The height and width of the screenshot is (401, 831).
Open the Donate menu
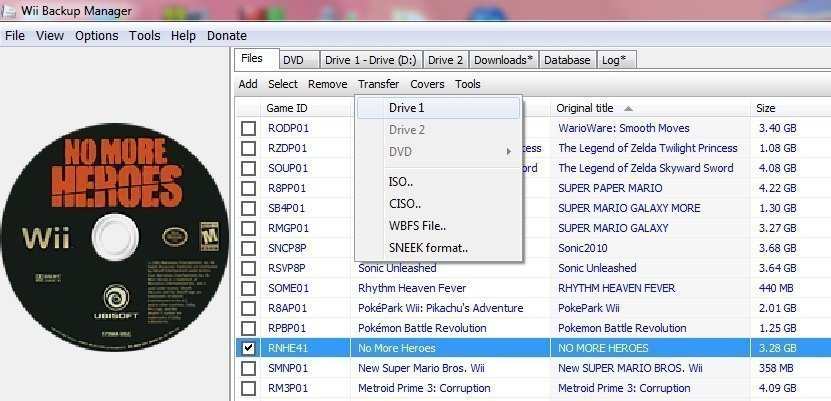point(227,35)
